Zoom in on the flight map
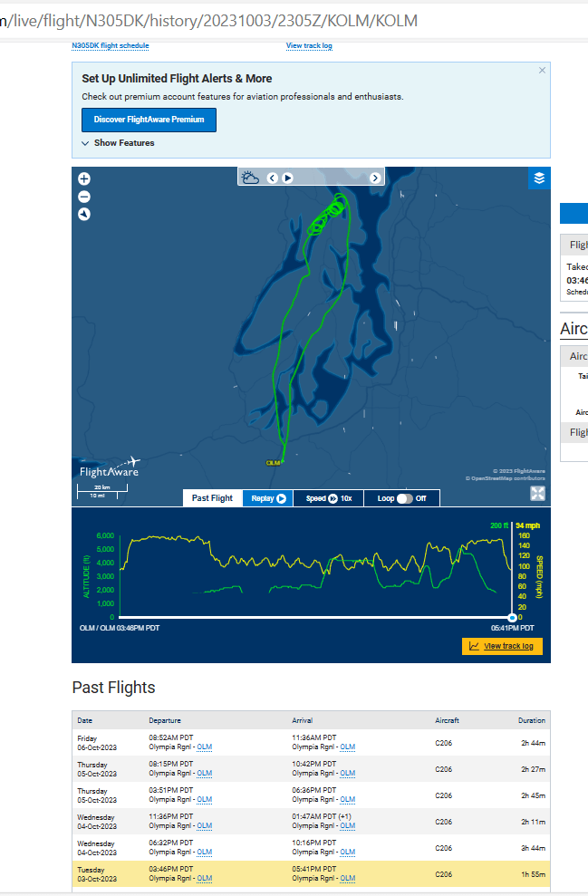Screen dimensions: 588x896 pos(84,179)
